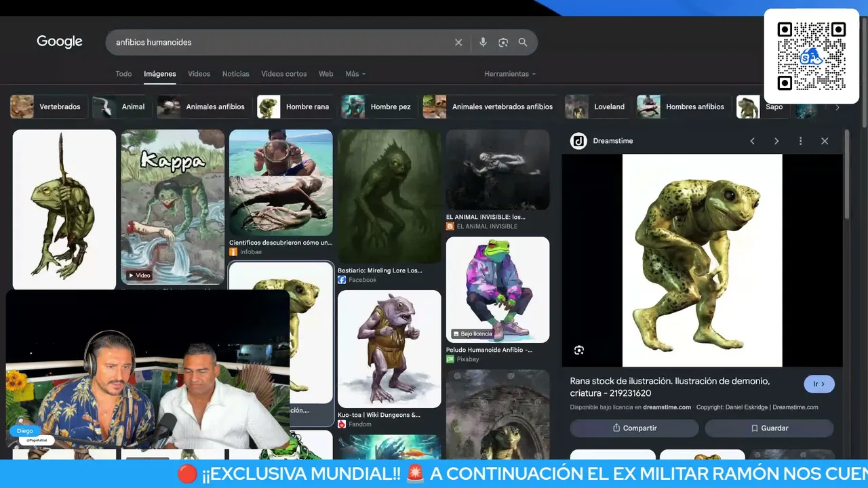868x488 pixels.
Task: Click the magnifier search button
Action: (x=523, y=42)
